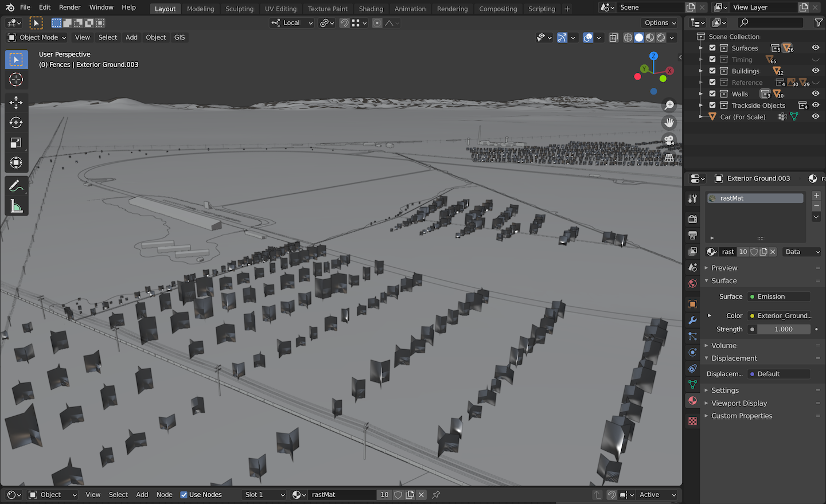Select the Select Box tool
The width and height of the screenshot is (826, 504).
click(x=17, y=60)
